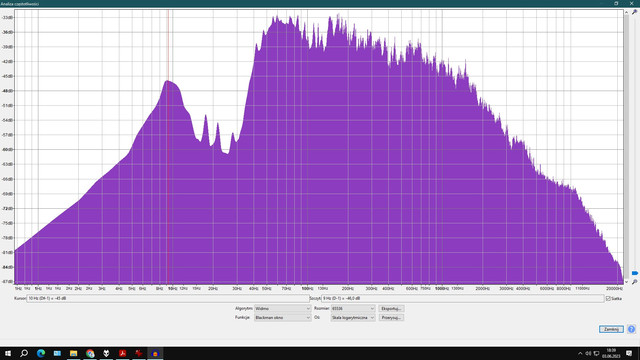Open File Explorer from the taskbar
Screen dimensions: 640x360
[73, 353]
